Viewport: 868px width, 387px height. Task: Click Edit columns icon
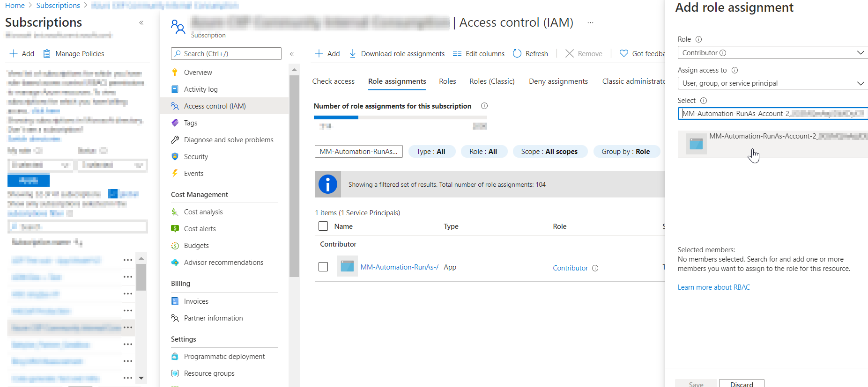(457, 53)
